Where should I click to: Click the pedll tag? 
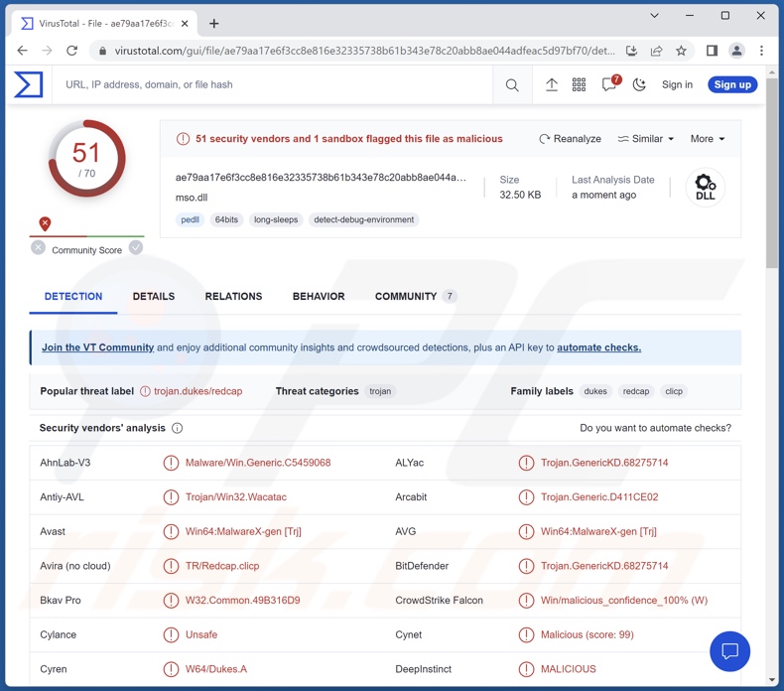pos(190,219)
